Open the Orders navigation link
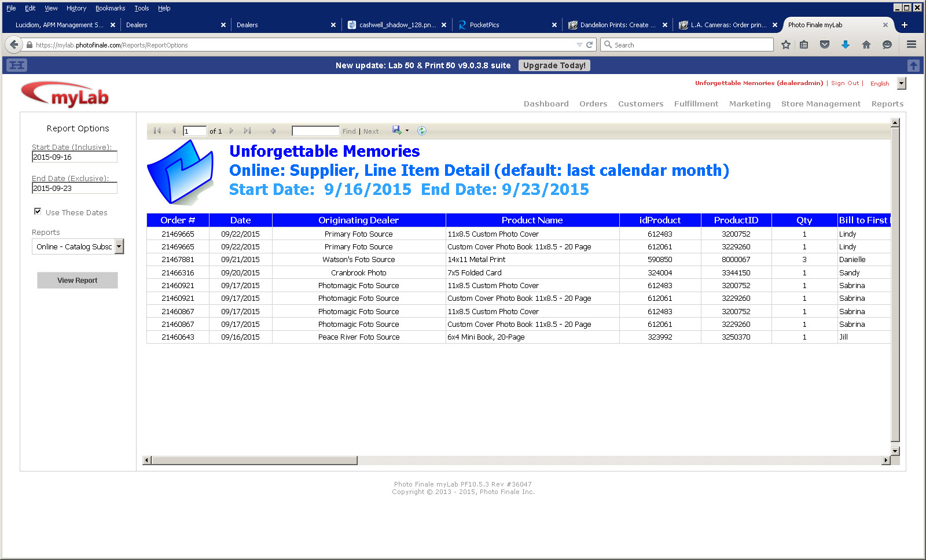Image resolution: width=926 pixels, height=560 pixels. click(x=593, y=104)
